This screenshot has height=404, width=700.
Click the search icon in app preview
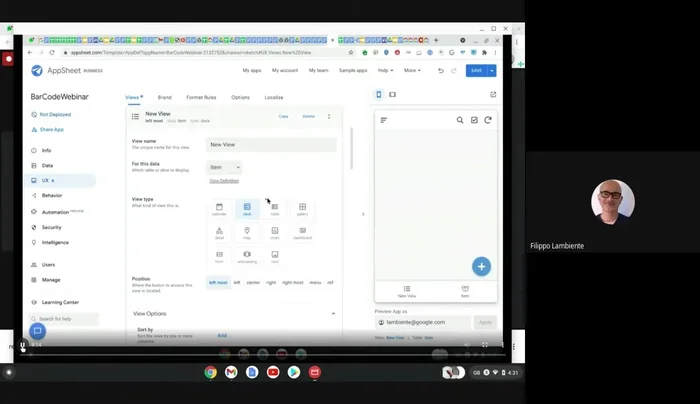coord(460,120)
